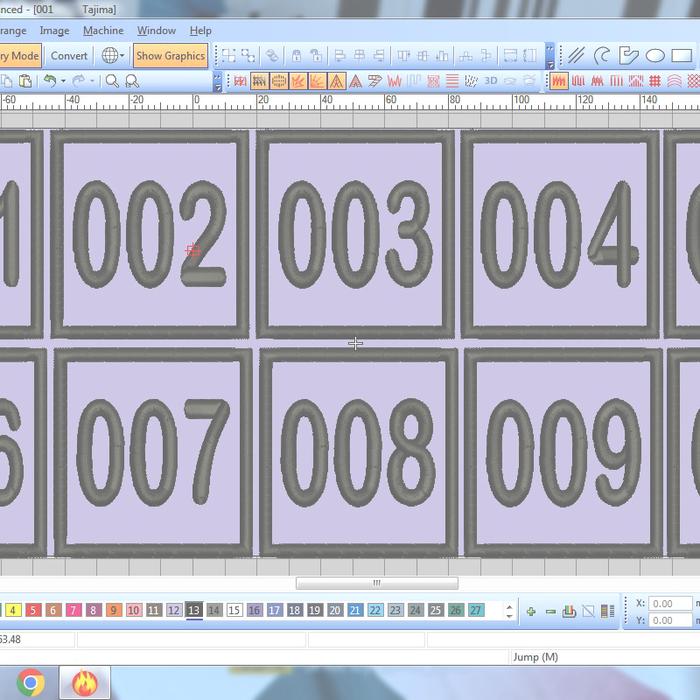700x700 pixels.
Task: Open the Window menu
Action: (156, 31)
